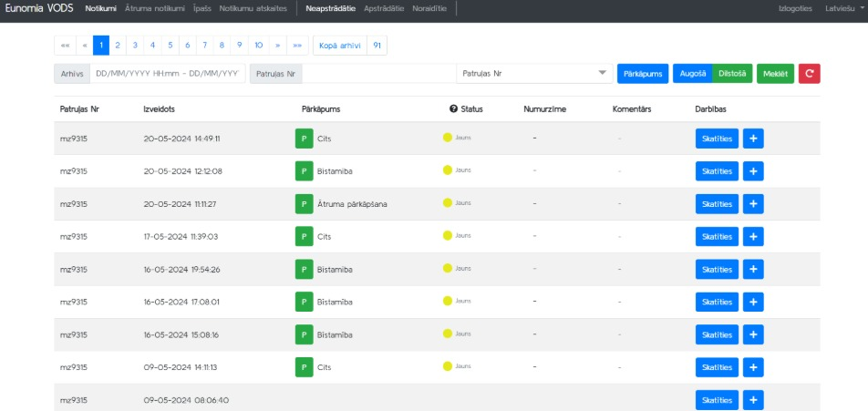Click the Komentārs column header

[x=632, y=109]
